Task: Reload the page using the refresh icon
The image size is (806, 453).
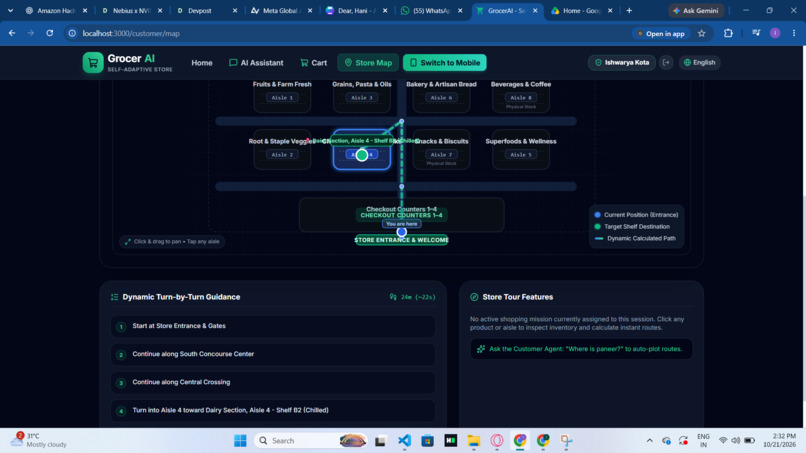Action: point(49,33)
